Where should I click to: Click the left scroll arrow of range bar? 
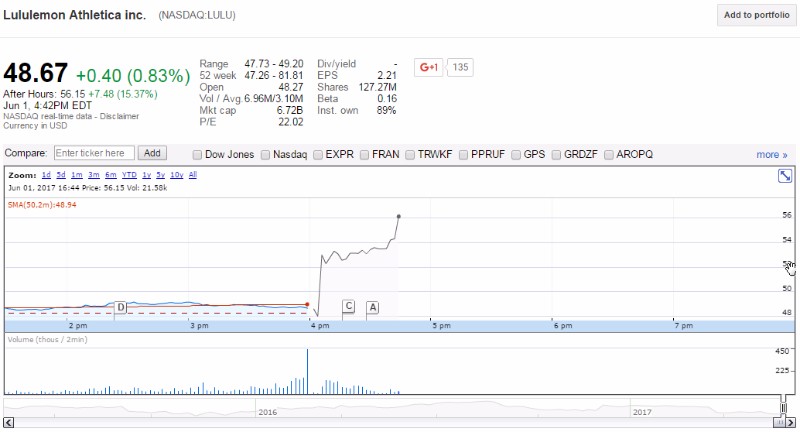(x=9, y=422)
